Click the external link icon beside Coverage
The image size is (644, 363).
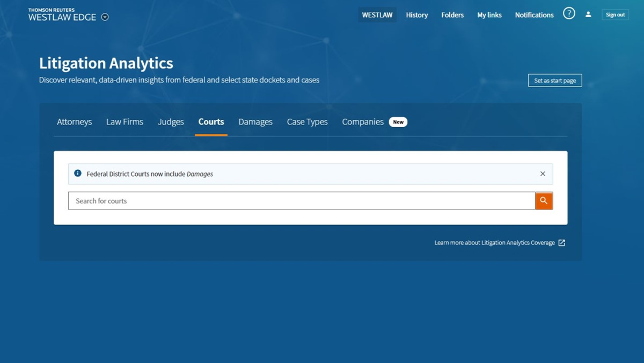[x=561, y=243]
